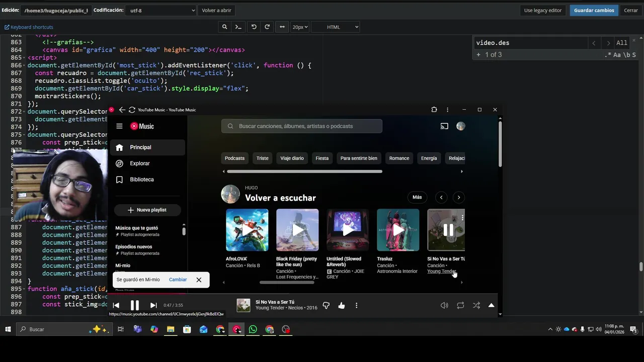Open the extensions puzzle icon in YouTube Music

point(434,110)
